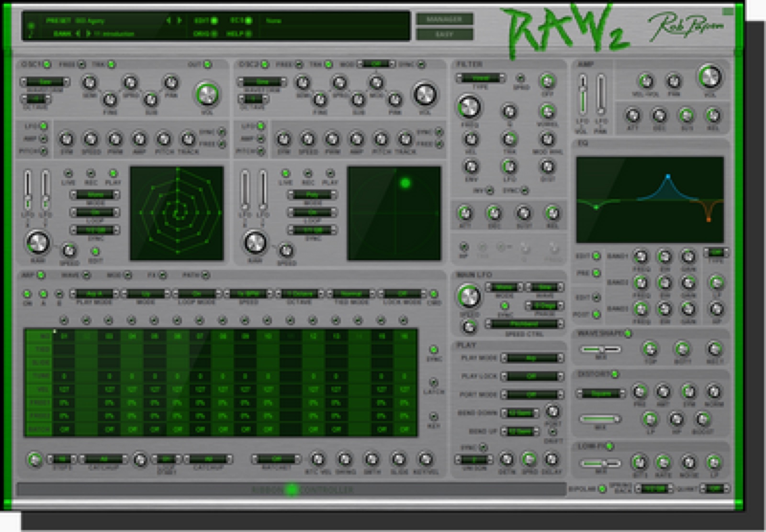766x532 pixels.
Task: Go to the previous preset with the left arrow
Action: click(169, 21)
